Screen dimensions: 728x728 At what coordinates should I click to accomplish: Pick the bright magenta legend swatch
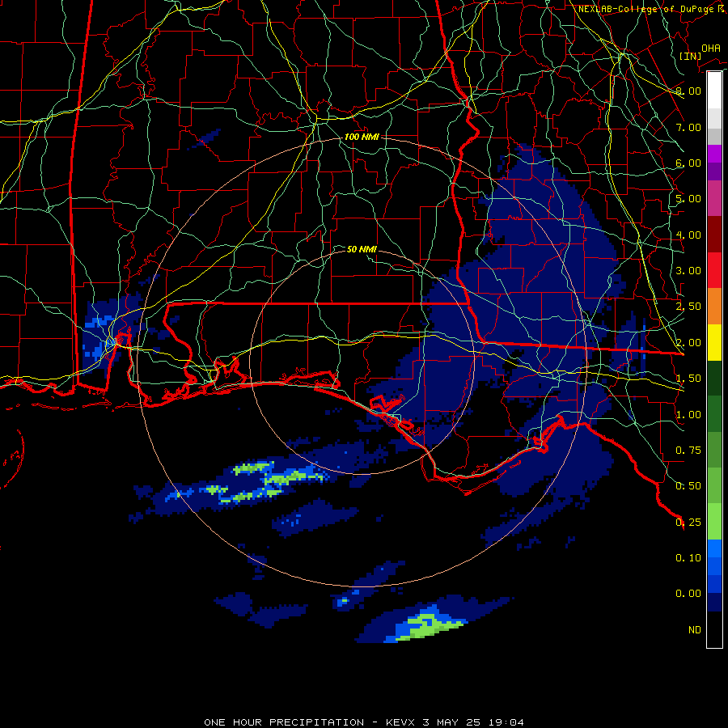pos(714,154)
